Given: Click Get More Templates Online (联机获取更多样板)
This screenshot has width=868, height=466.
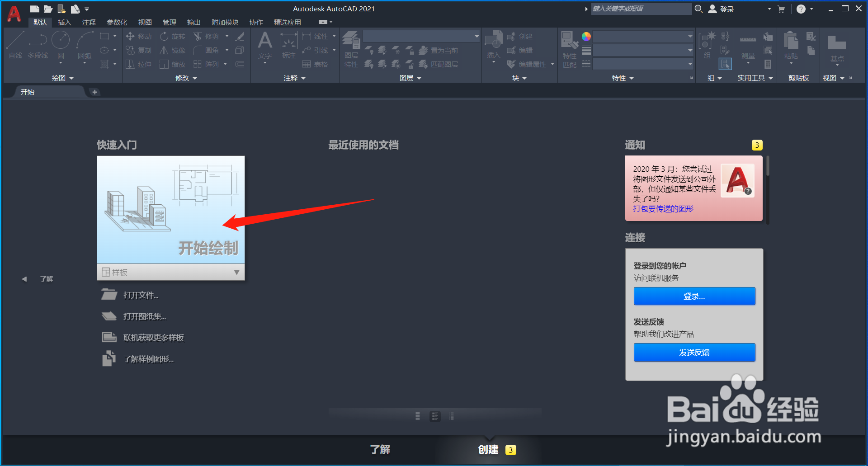Looking at the screenshot, I should click(x=154, y=338).
